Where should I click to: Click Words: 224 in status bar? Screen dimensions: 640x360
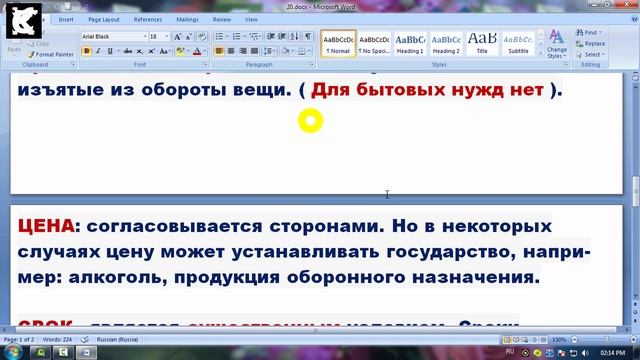57,340
